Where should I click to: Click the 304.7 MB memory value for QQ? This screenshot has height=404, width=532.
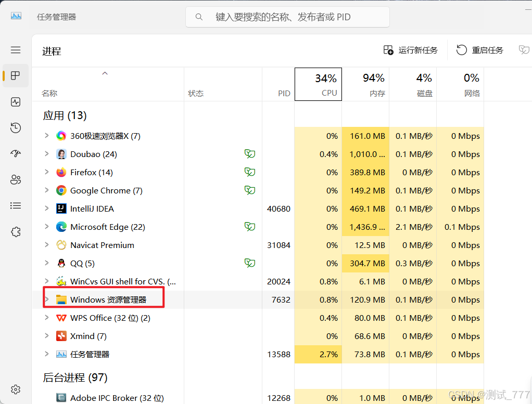(x=368, y=263)
